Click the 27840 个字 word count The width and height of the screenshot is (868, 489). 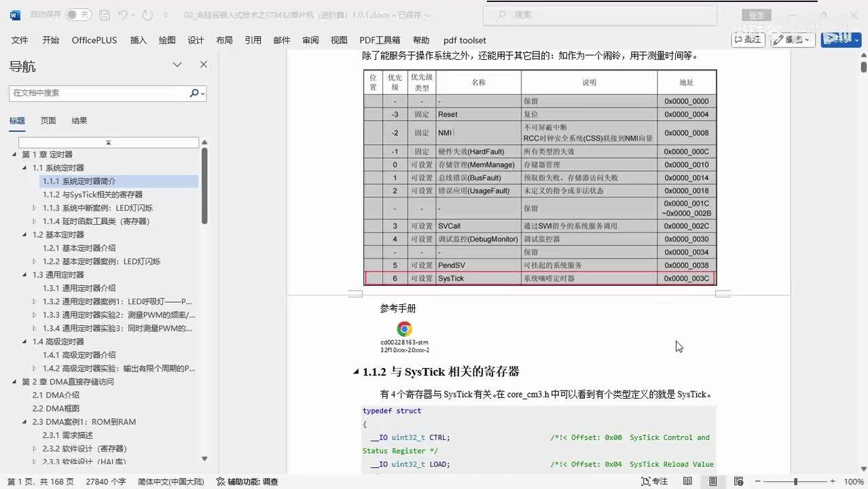click(106, 482)
